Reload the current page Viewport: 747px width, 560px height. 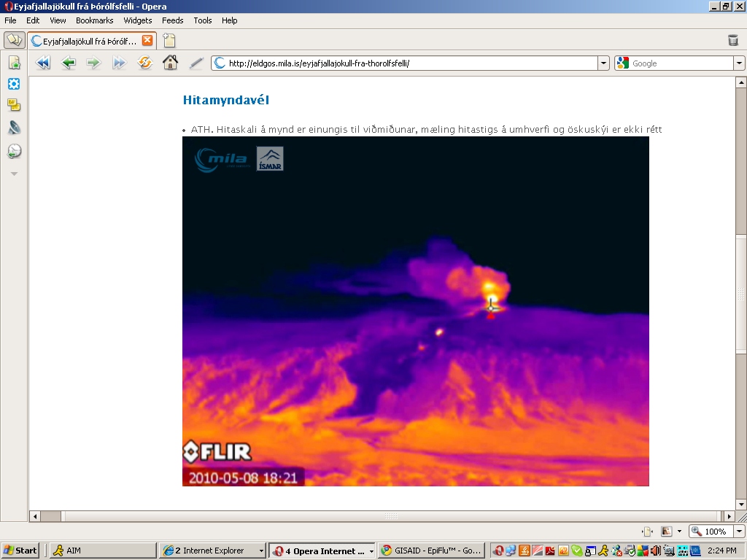pyautogui.click(x=145, y=63)
